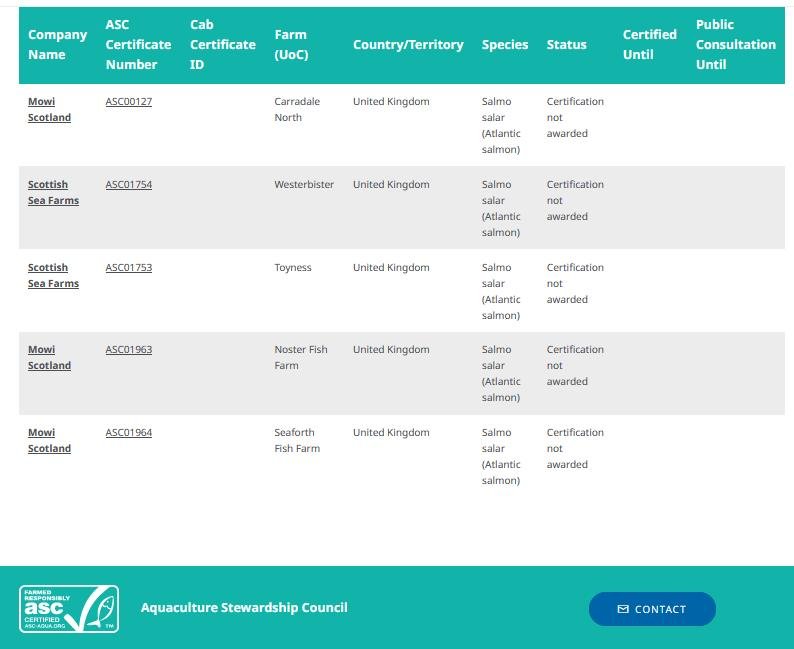Screen dimensions: 794x649
Task: Click the Species column header
Action: (x=504, y=45)
